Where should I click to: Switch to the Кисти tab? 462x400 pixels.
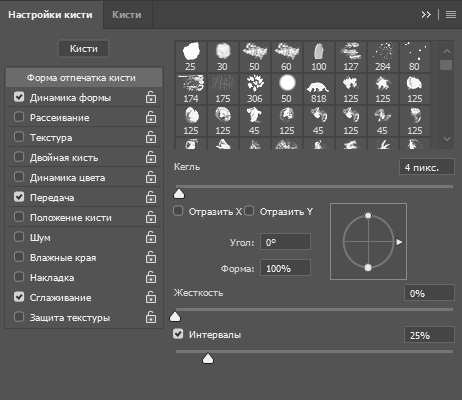pos(127,15)
